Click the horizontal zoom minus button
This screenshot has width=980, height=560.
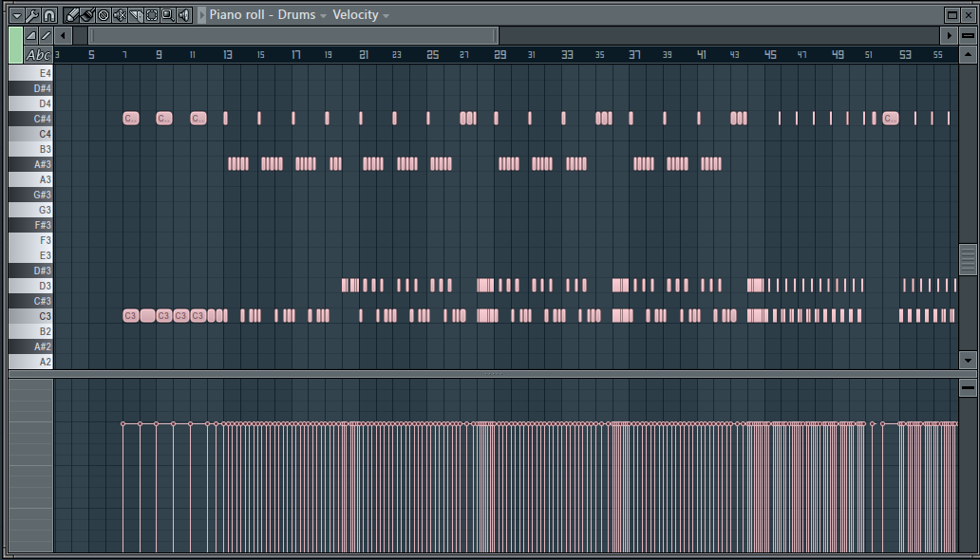coord(968,35)
